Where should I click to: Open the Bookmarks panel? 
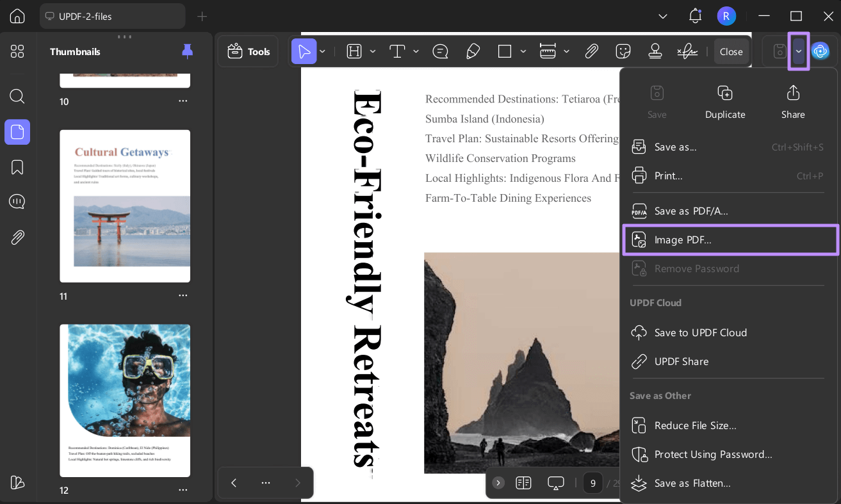pyautogui.click(x=17, y=167)
